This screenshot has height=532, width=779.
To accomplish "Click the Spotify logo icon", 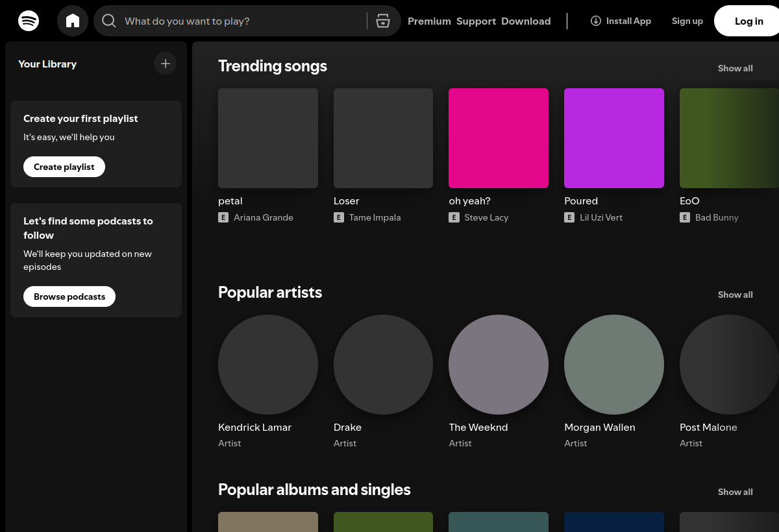I will [29, 21].
